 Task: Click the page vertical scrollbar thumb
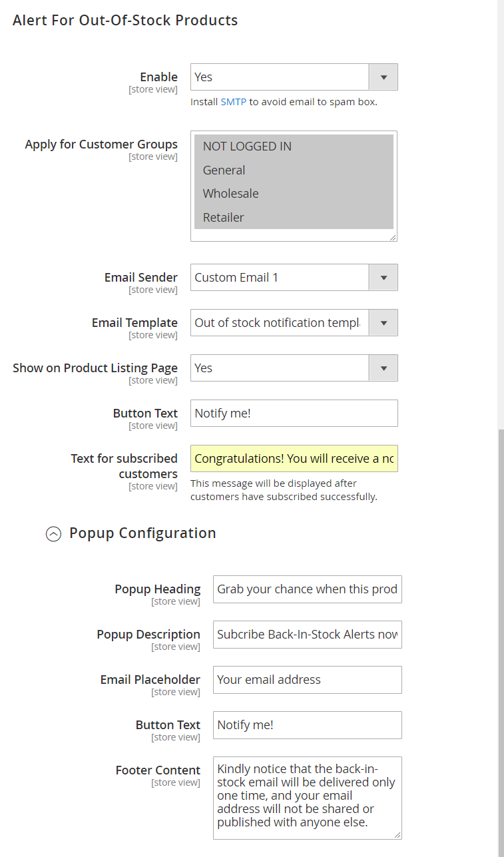[x=501, y=639]
